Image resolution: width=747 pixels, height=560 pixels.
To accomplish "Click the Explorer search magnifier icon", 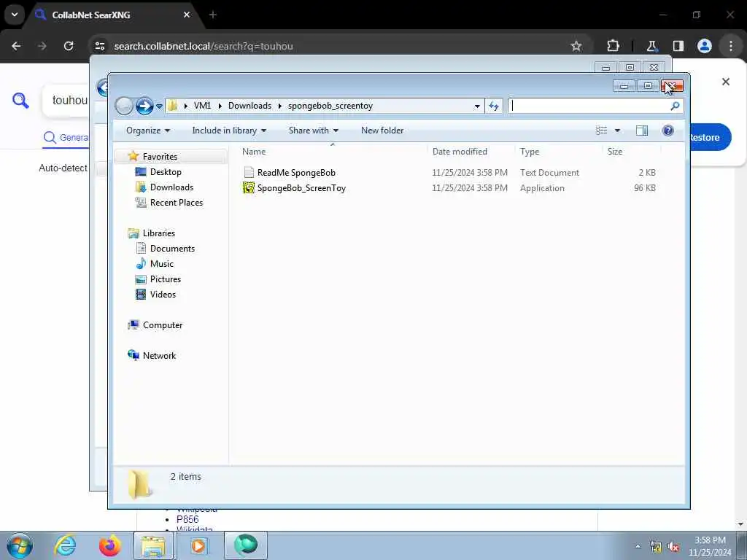I will (x=675, y=106).
